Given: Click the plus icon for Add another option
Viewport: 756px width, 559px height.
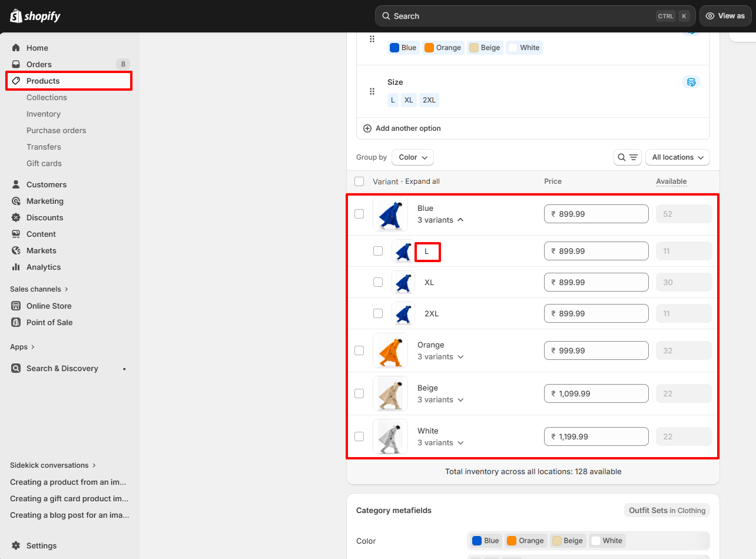Looking at the screenshot, I should pos(367,128).
